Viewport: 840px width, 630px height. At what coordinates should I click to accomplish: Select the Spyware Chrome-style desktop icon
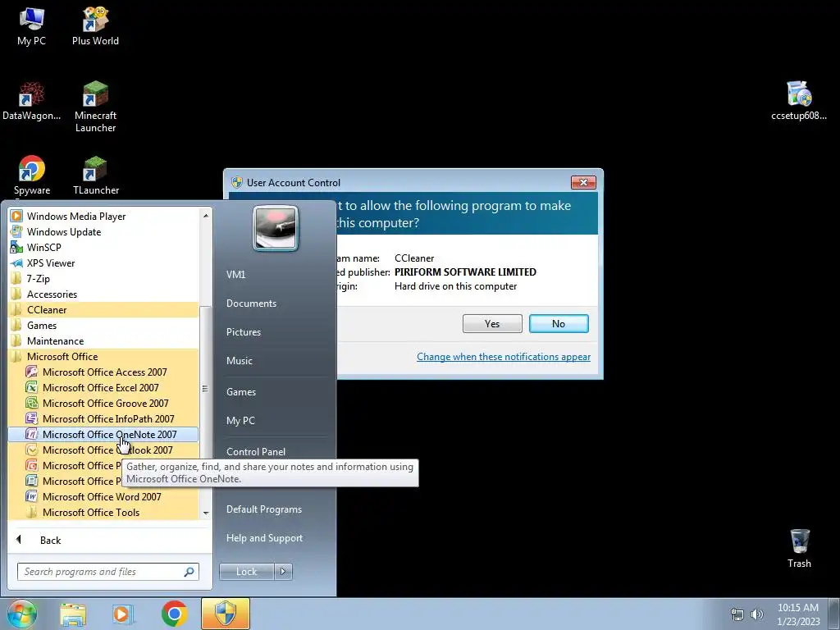click(x=32, y=176)
